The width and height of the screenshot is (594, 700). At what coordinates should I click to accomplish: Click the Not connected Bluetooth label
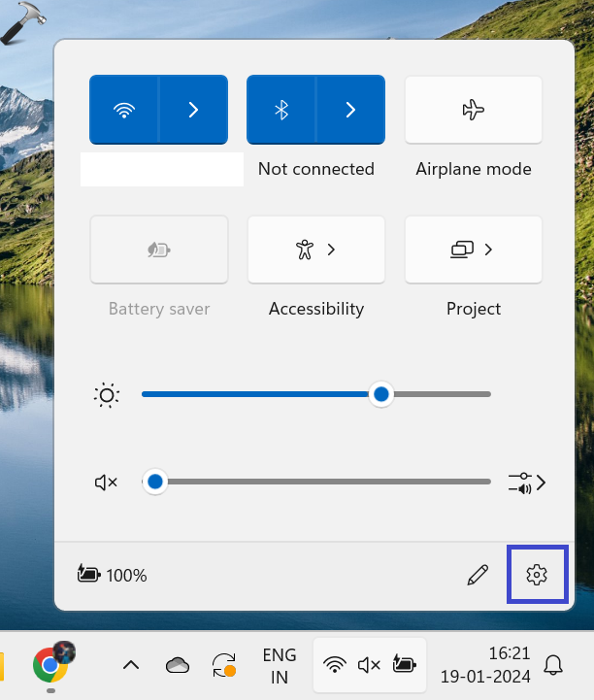point(316,169)
